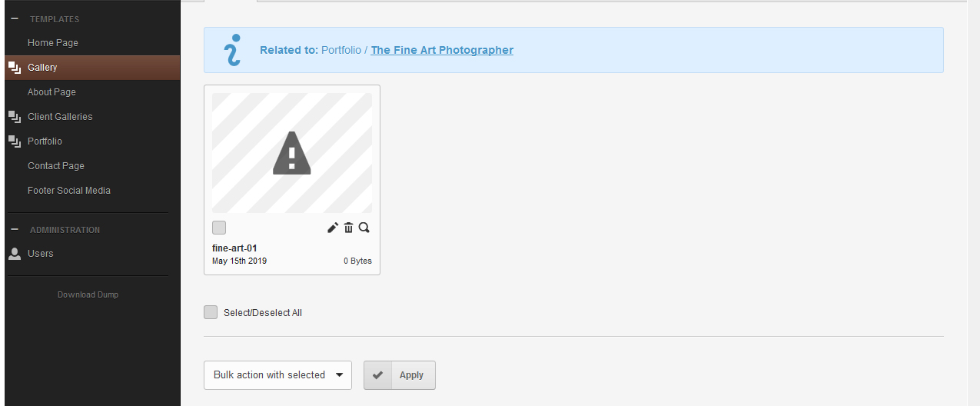
Task: Collapse the Administration section
Action: coord(15,230)
